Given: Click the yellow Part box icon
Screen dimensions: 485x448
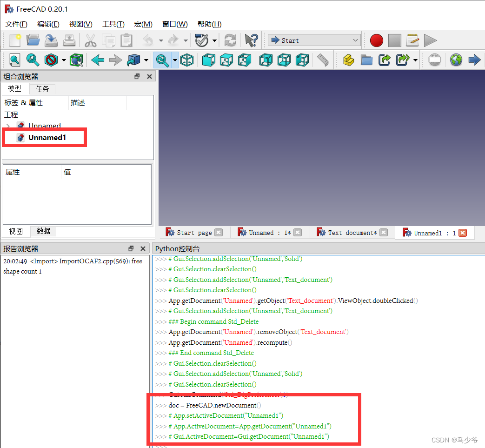Looking at the screenshot, I should click(348, 60).
